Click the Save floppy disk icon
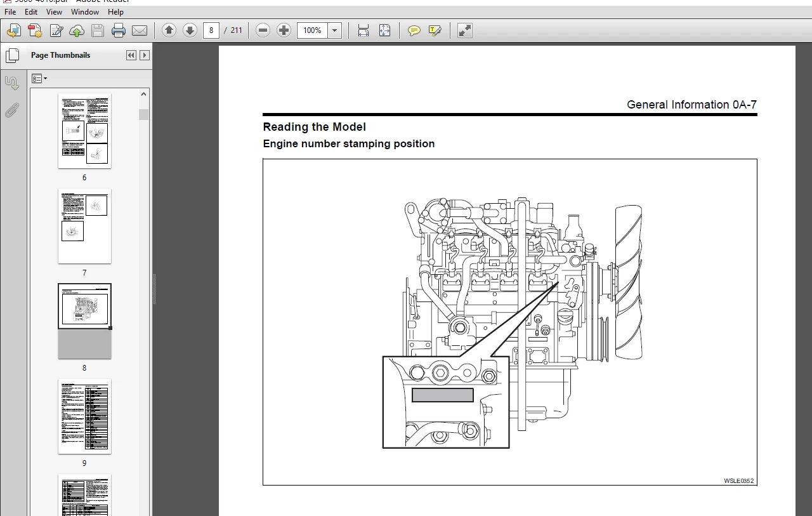The width and height of the screenshot is (812, 516). (x=97, y=30)
